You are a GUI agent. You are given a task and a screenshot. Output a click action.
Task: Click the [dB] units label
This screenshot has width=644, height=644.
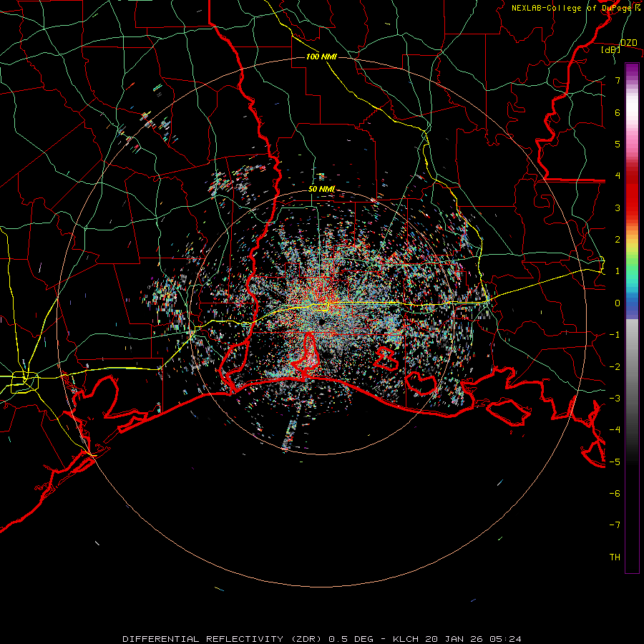click(x=611, y=50)
